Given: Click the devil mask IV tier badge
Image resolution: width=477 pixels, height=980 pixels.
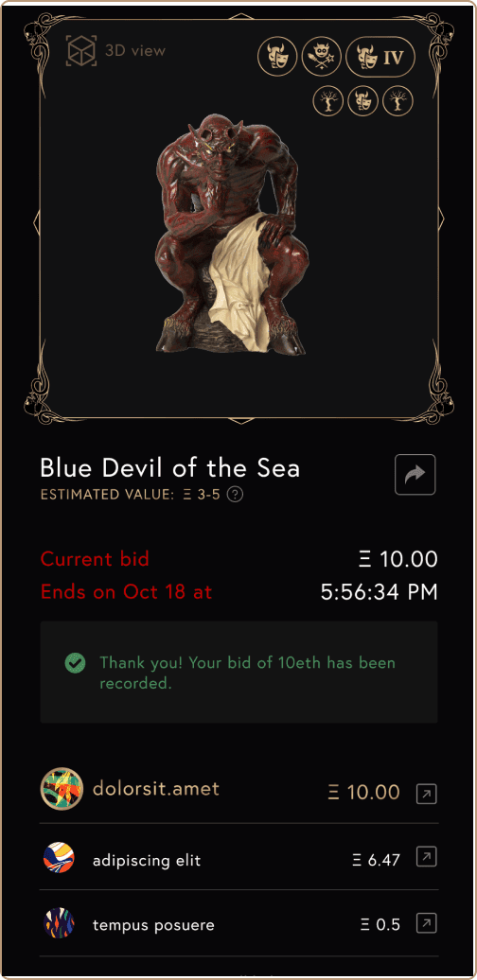Looking at the screenshot, I should [381, 57].
